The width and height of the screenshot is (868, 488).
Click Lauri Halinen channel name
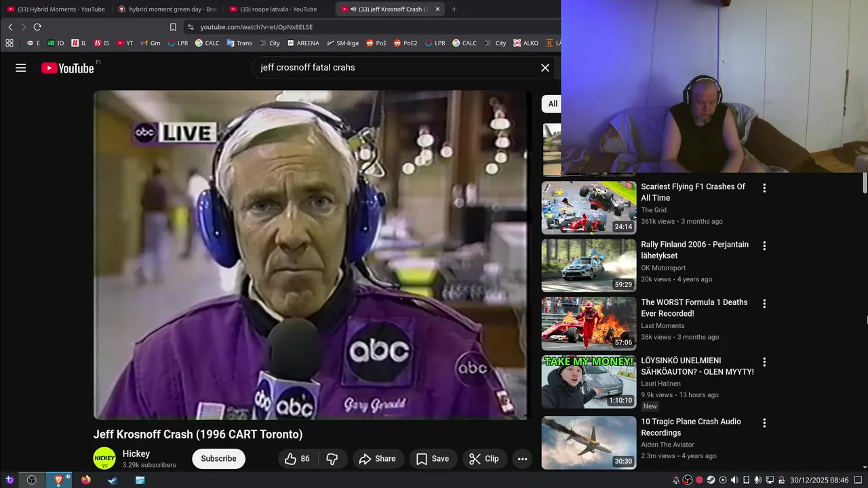pos(660,384)
